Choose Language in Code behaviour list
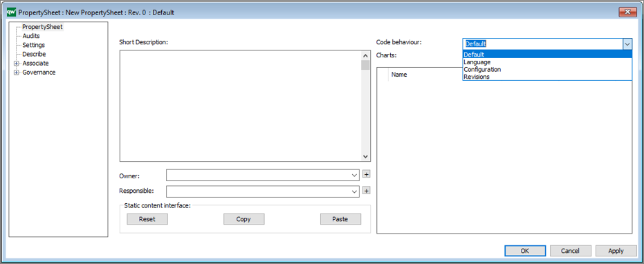This screenshot has height=264, width=644. pyautogui.click(x=547, y=62)
